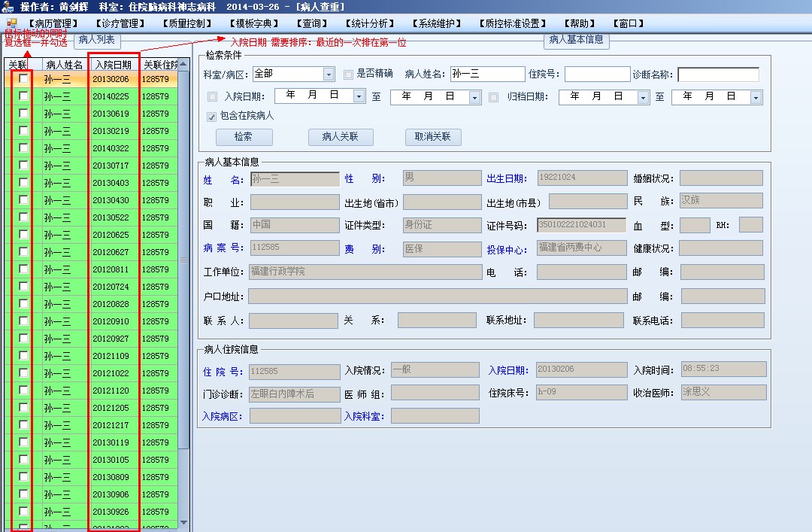
Task: Open the 入院日期 end date picker
Action: click(x=475, y=97)
